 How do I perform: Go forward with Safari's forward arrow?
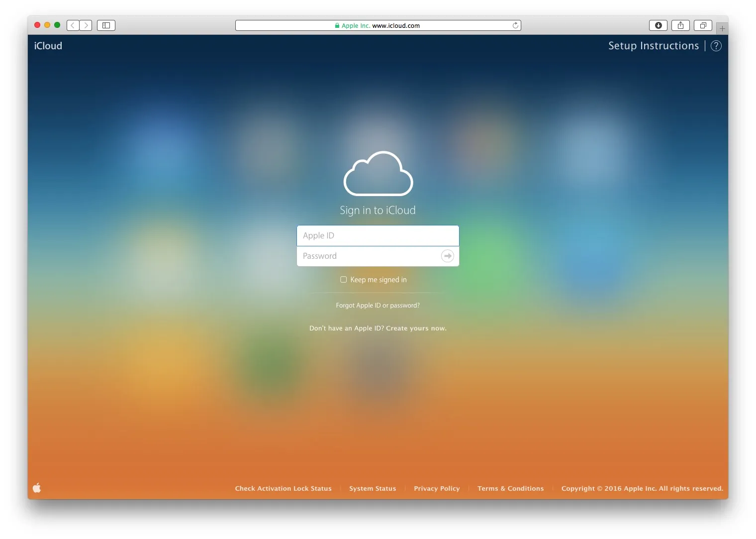86,25
